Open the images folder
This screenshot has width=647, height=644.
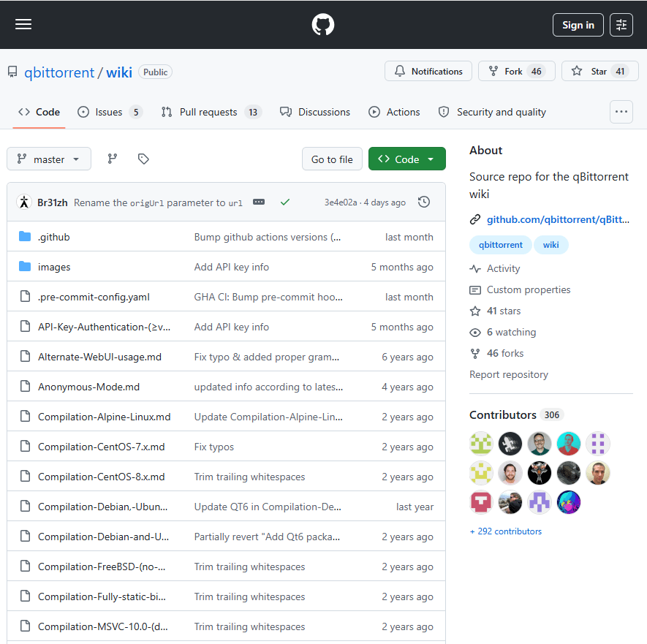coord(54,267)
